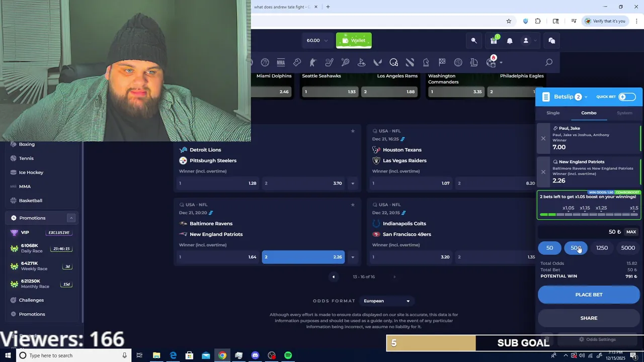This screenshot has height=362, width=644.
Task: Select Seattle Seahawks odds 1.93
Action: point(330,92)
